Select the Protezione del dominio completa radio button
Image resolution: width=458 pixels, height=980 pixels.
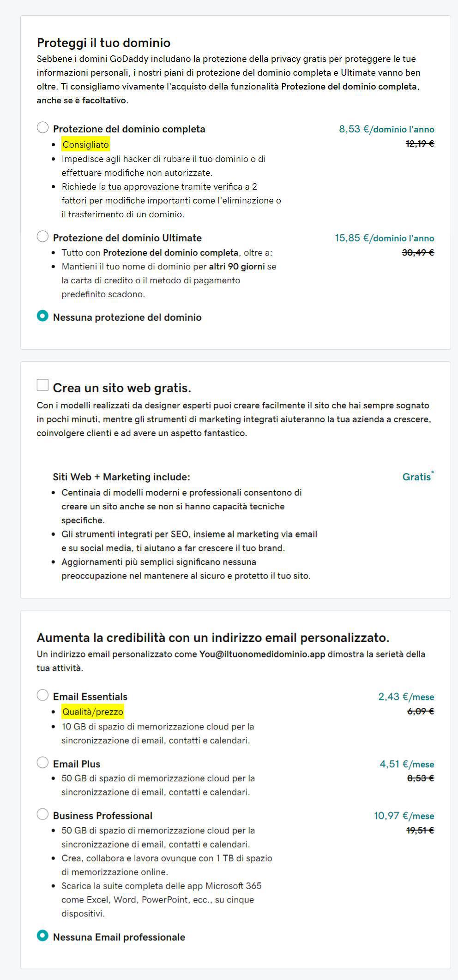click(42, 128)
